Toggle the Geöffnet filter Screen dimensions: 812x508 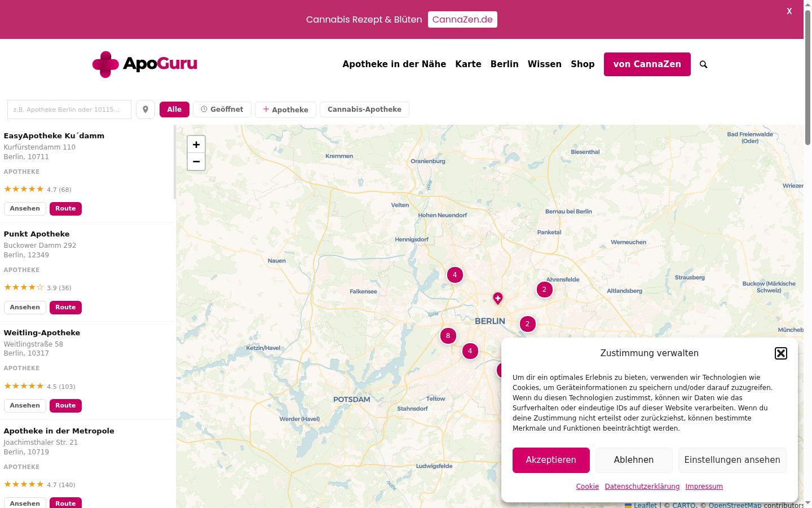(x=222, y=110)
